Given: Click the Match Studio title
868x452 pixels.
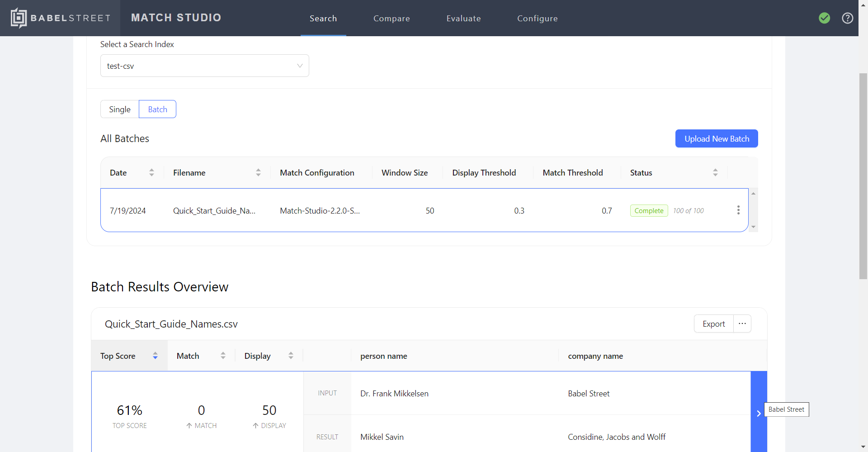Looking at the screenshot, I should 176,18.
